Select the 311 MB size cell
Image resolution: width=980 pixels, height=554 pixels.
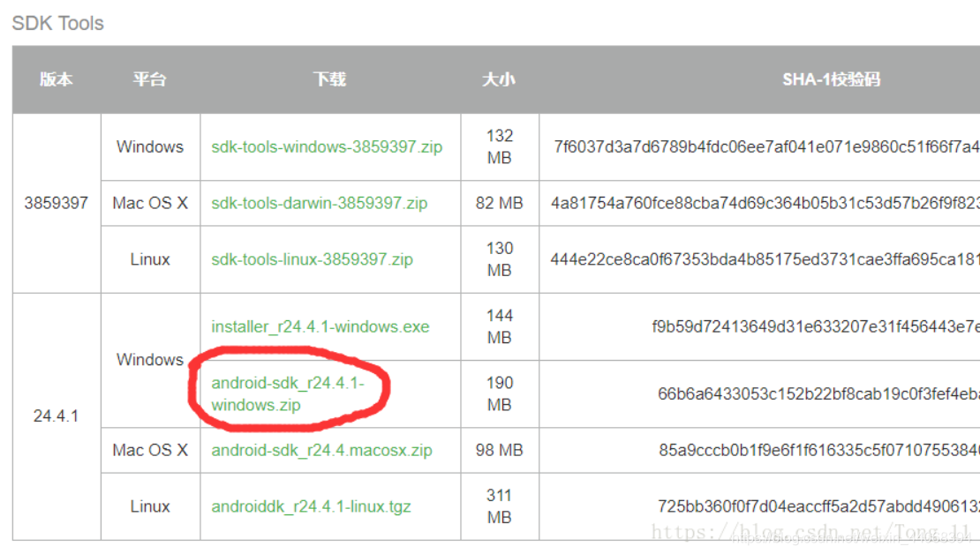500,506
